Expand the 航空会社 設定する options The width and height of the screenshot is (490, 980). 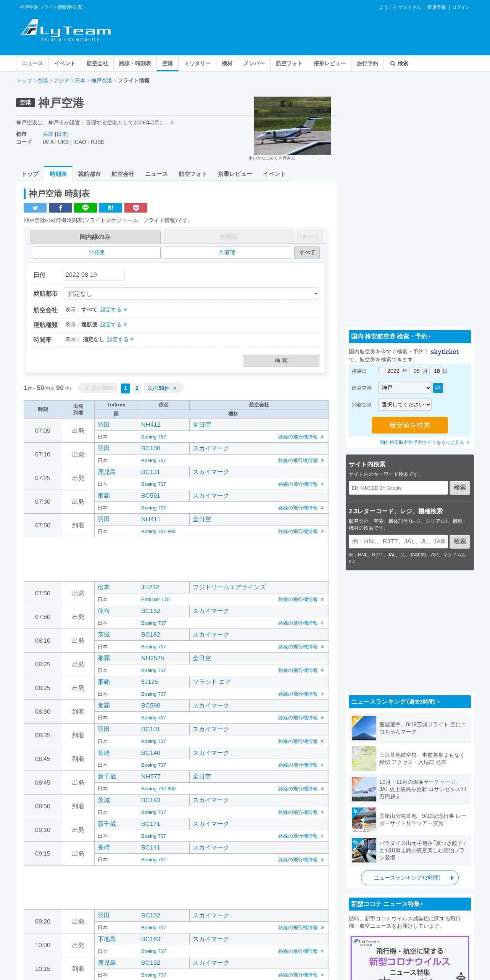point(114,309)
